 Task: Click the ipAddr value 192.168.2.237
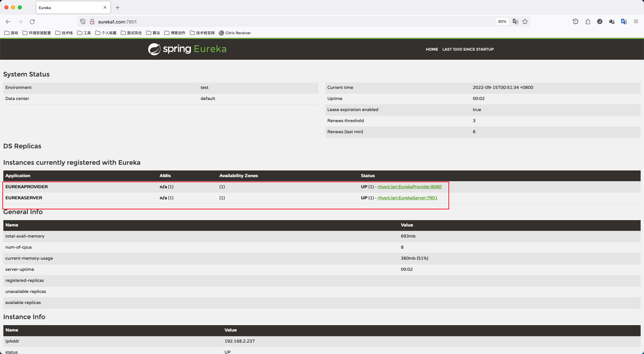pyautogui.click(x=239, y=341)
